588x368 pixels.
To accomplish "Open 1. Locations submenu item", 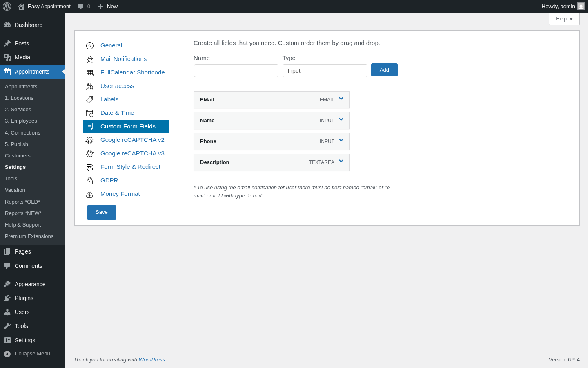I will (19, 98).
